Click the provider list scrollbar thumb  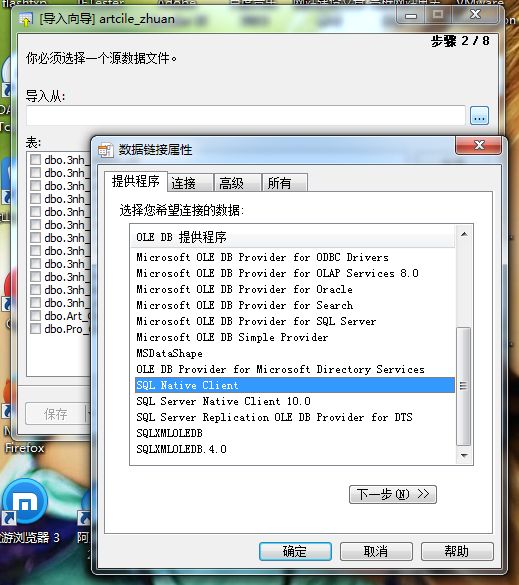tap(464, 386)
